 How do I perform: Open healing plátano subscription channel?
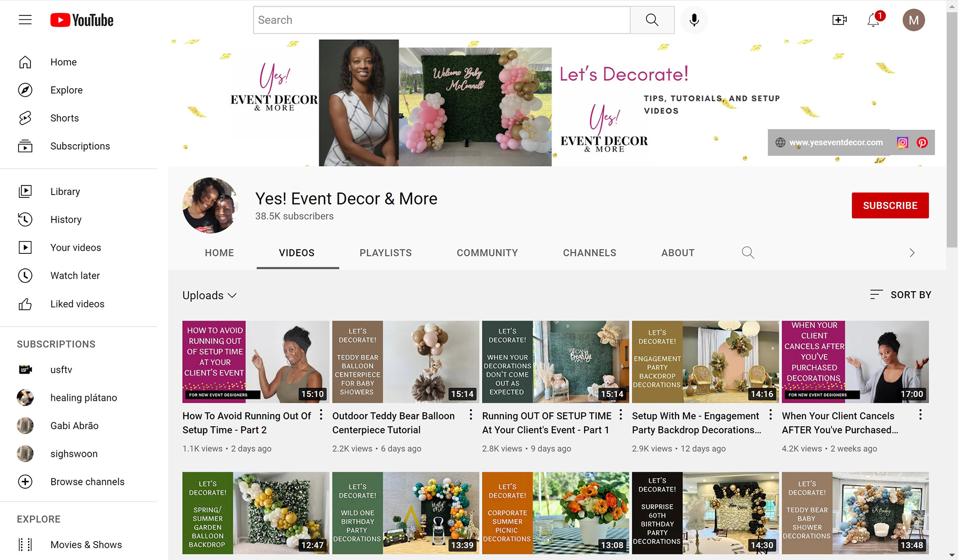point(78,397)
